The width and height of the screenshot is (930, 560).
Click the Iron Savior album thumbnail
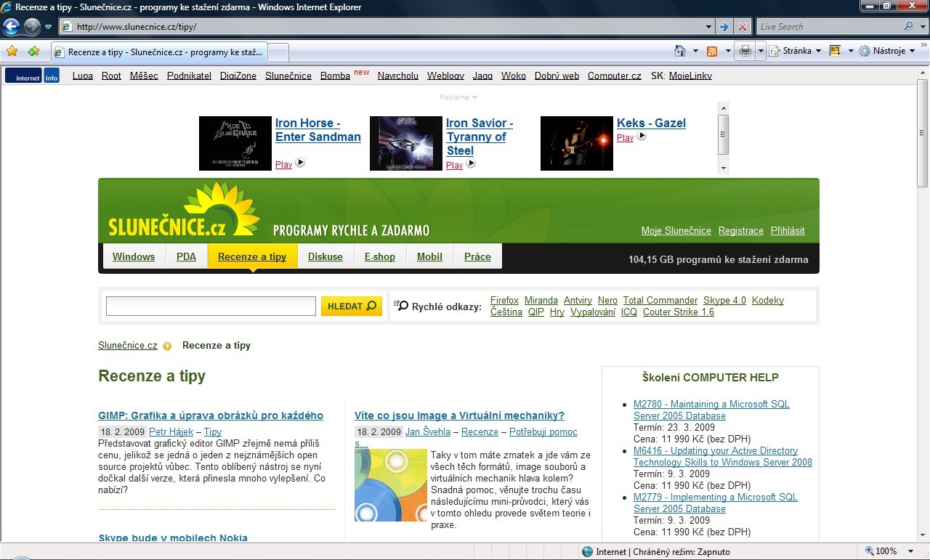pyautogui.click(x=406, y=144)
